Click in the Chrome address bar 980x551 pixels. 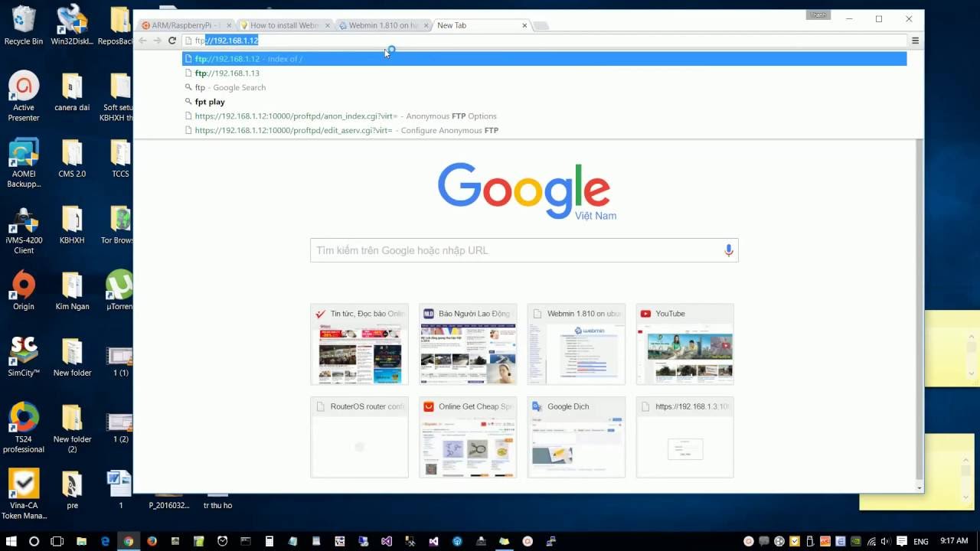[544, 41]
